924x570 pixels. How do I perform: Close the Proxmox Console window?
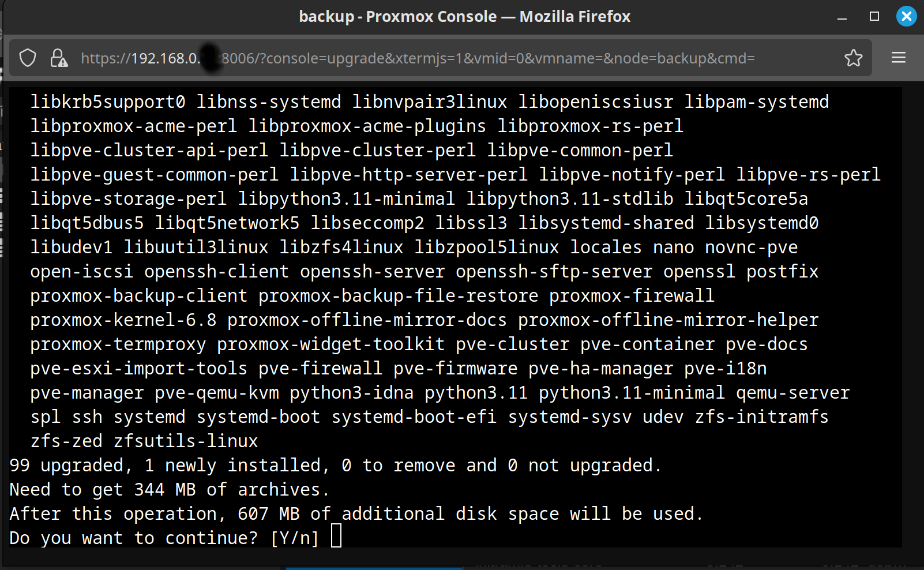click(906, 16)
